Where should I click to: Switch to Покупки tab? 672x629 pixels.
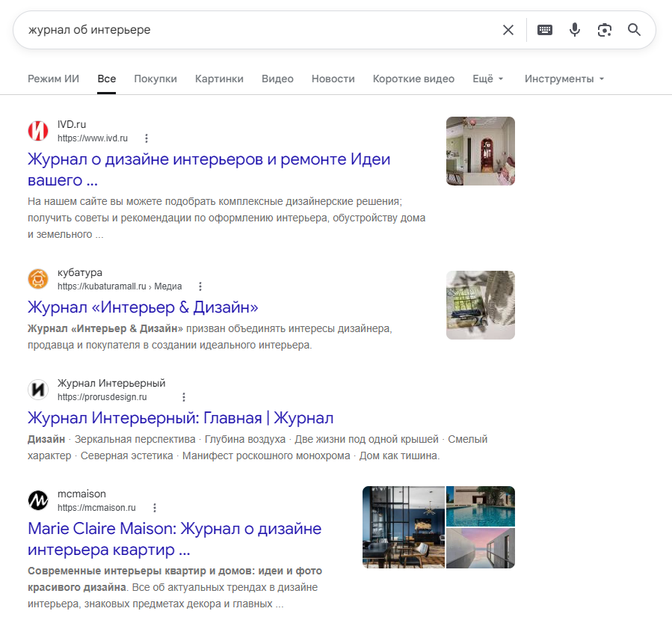[x=155, y=79]
